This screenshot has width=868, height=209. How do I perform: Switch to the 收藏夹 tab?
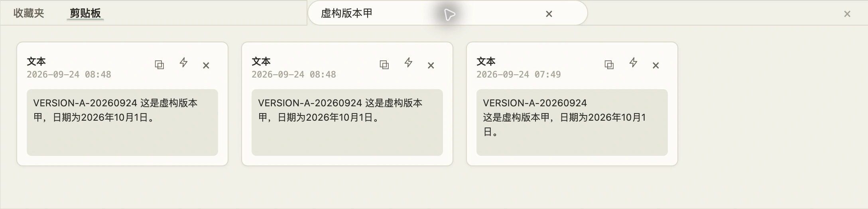click(29, 13)
